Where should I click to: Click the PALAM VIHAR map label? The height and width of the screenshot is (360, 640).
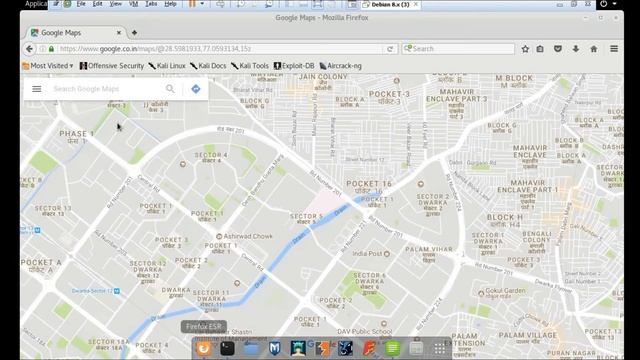(x=429, y=249)
